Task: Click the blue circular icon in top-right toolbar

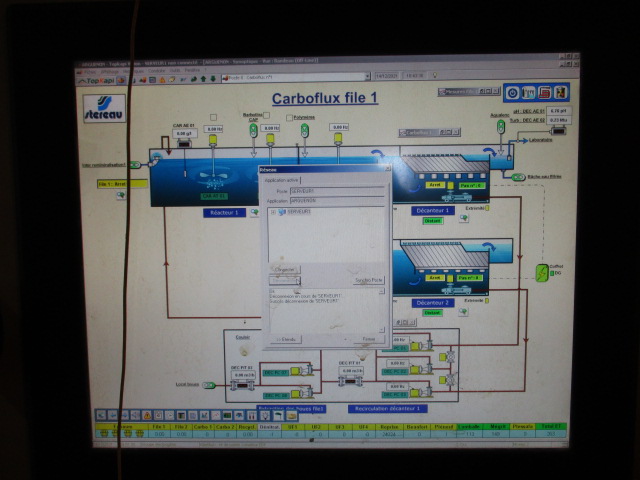Action: pyautogui.click(x=515, y=93)
